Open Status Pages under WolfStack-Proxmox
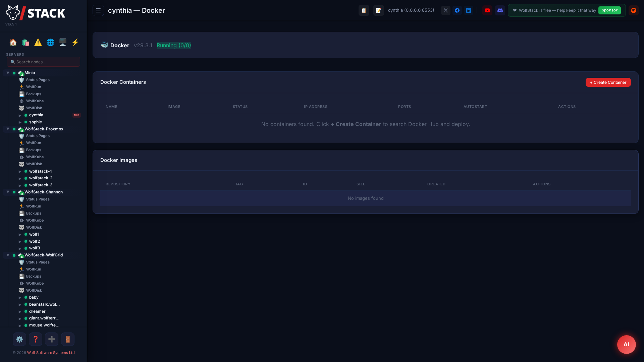 point(38,136)
